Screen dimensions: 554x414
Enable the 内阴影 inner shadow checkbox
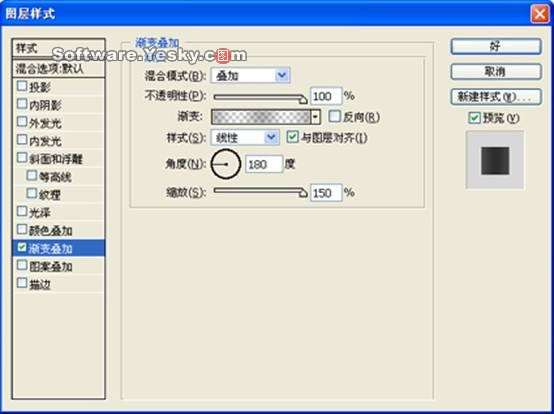pos(22,104)
